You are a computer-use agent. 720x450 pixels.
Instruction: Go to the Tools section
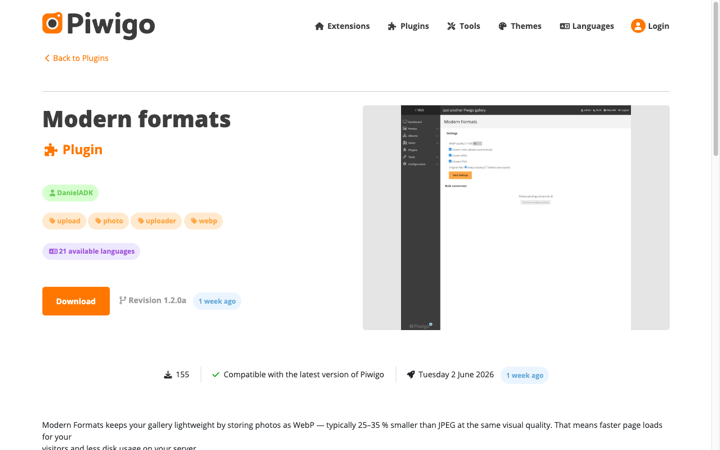[463, 26]
